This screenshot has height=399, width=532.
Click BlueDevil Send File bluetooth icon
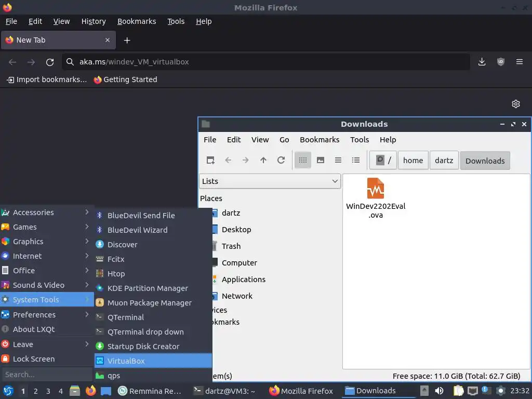click(x=100, y=215)
